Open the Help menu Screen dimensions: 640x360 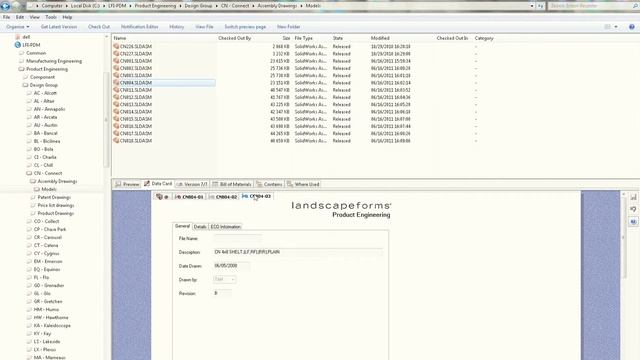tap(67, 17)
